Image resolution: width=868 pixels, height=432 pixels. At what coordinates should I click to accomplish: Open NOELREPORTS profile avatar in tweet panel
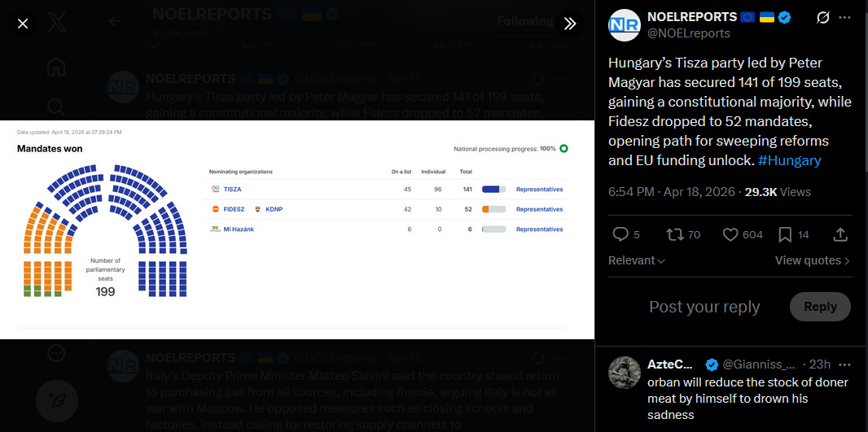624,25
